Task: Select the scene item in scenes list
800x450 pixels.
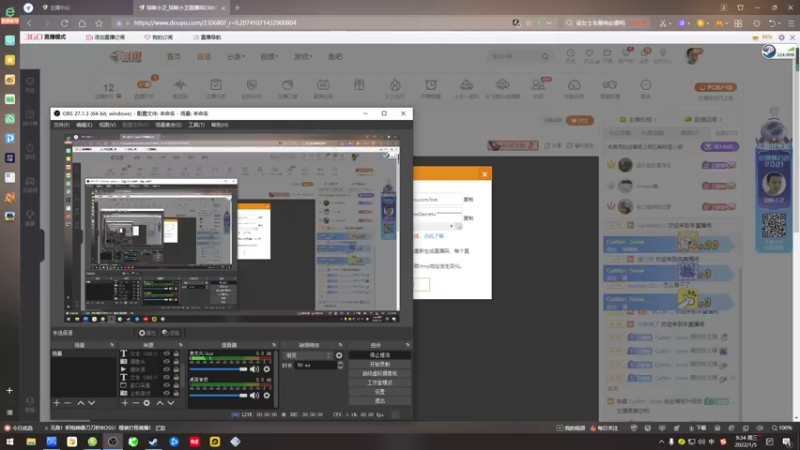Action: tap(84, 353)
